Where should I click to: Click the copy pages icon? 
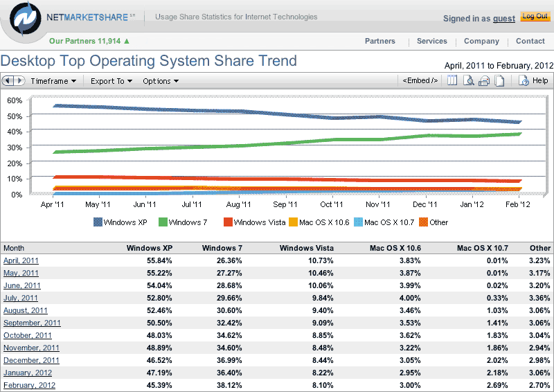point(499,81)
